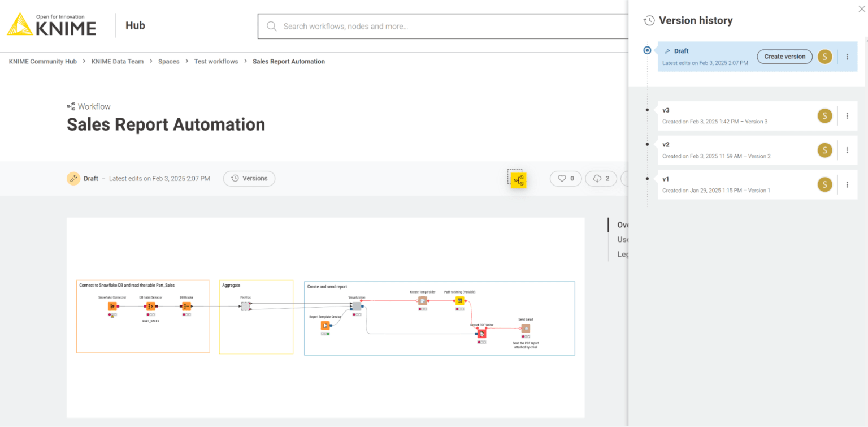Screen dimensions: 868x427
Task: Open the Hub home link
Action: pyautogui.click(x=135, y=25)
